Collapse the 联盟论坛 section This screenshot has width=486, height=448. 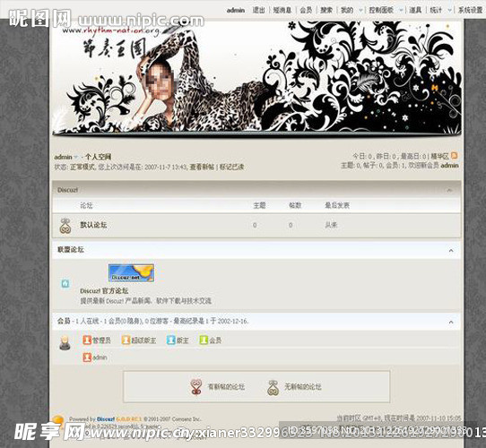[451, 250]
